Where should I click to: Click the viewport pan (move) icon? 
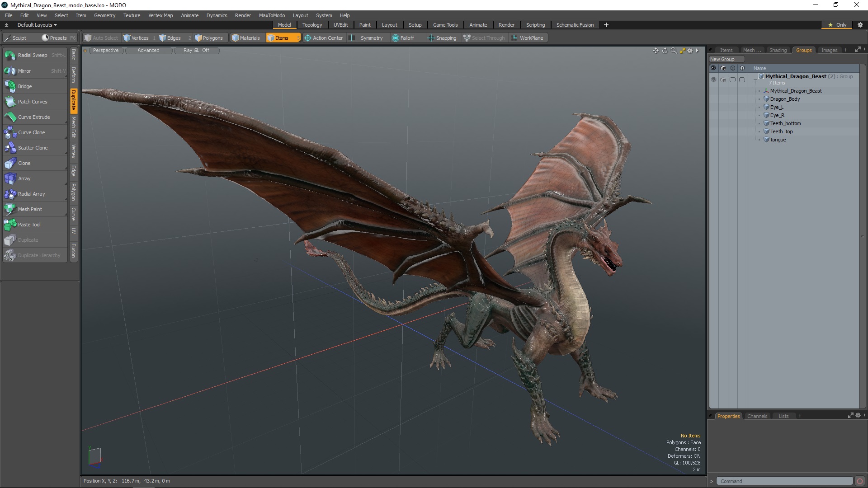tap(656, 51)
